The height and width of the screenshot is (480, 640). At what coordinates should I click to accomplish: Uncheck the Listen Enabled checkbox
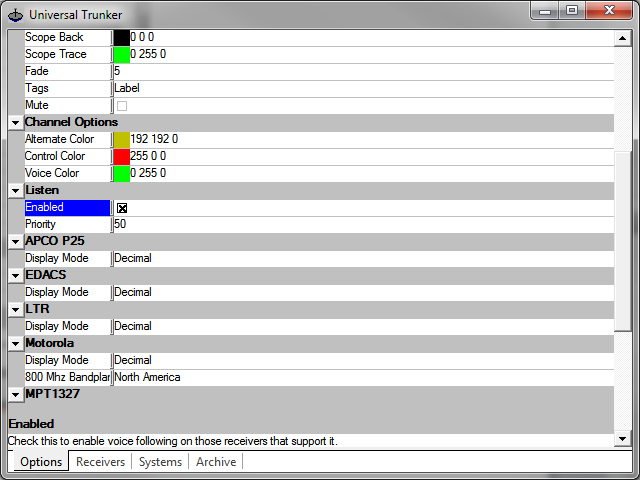(x=122, y=208)
